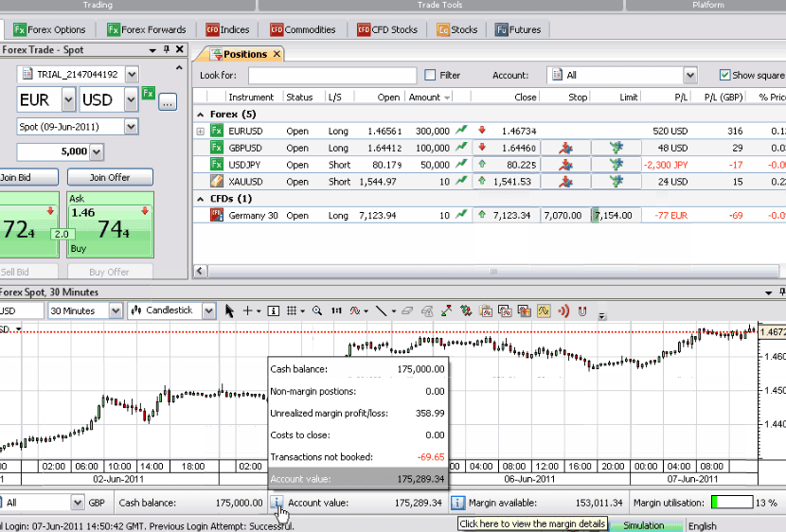Pin the Forex Trade - Spot panel
This screenshot has height=532, width=786.
[167, 49]
